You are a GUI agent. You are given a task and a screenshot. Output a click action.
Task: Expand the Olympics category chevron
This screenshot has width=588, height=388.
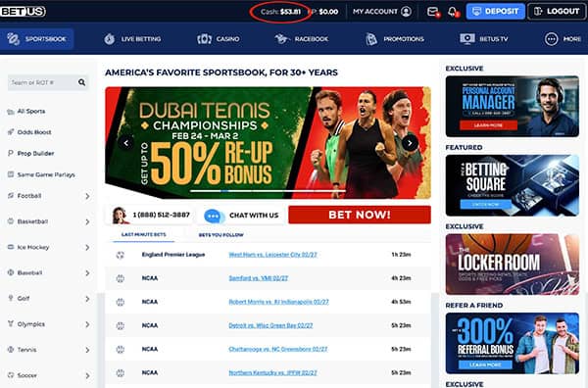pyautogui.click(x=87, y=324)
